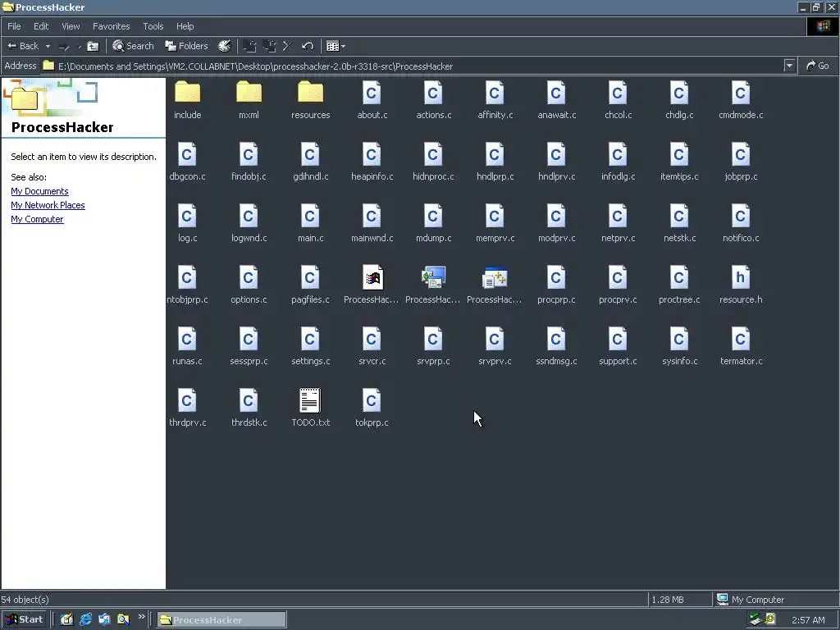
Task: Click the proctree.c file name
Action: tap(679, 300)
